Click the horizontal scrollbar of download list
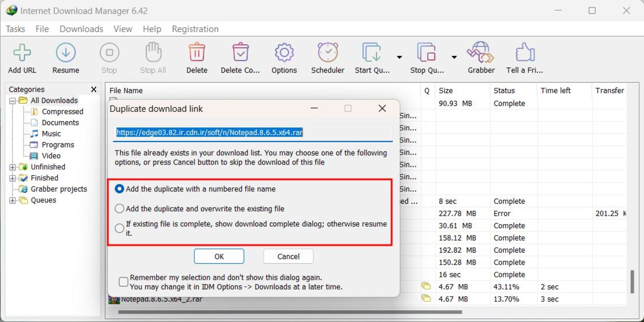 (x=290, y=312)
